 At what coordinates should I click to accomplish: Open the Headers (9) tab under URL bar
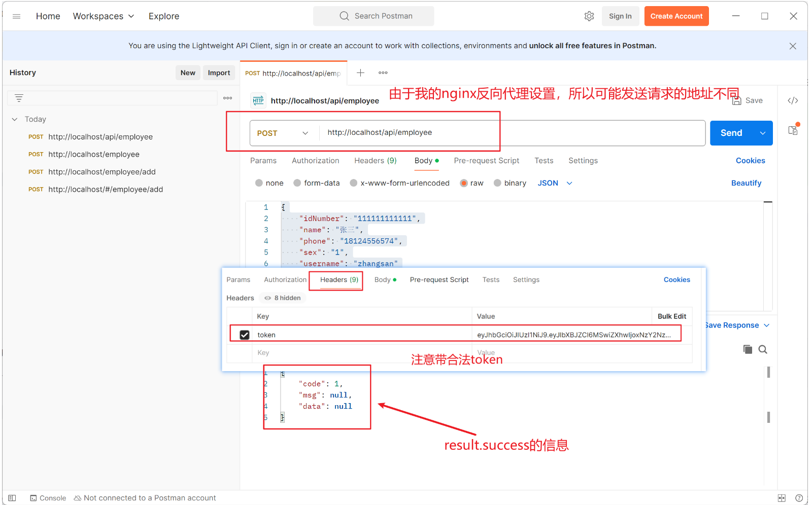(x=376, y=161)
